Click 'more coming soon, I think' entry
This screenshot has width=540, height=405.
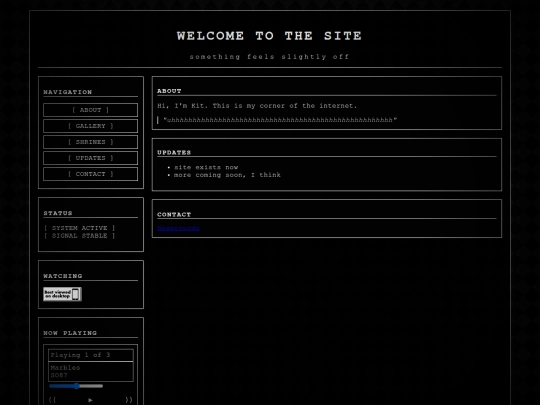227,175
